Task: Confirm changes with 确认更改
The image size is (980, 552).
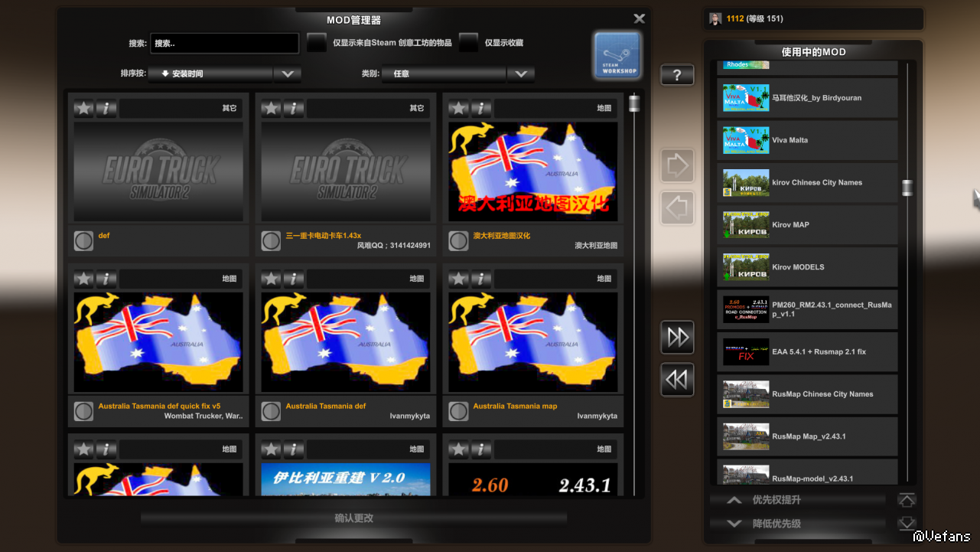Action: click(x=354, y=518)
